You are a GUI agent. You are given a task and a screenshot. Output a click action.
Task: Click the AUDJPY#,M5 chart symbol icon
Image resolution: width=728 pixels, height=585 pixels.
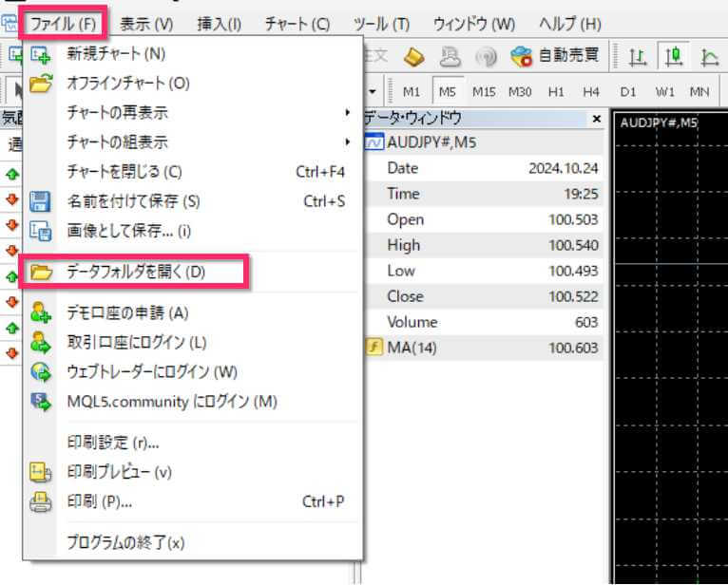pos(374,142)
